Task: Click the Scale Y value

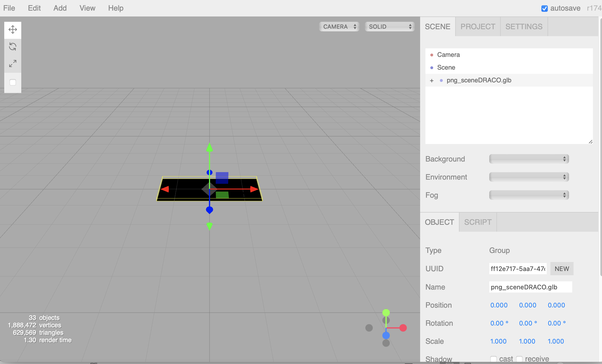Action: (527, 341)
